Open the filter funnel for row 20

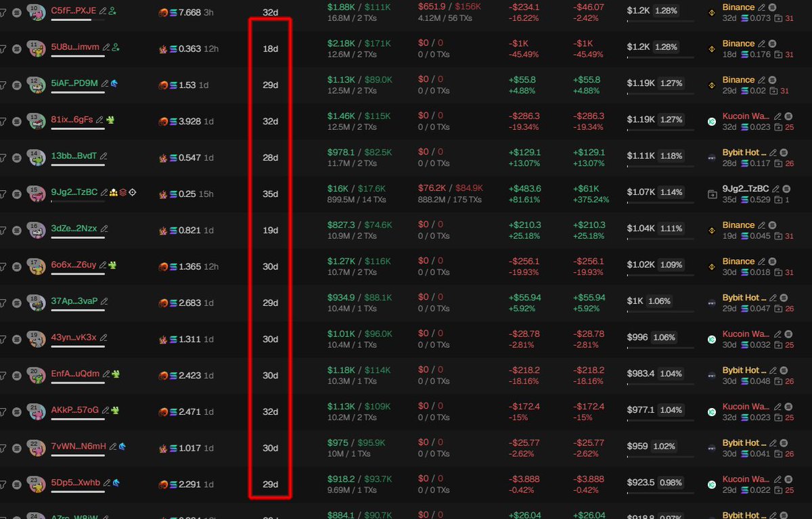[3, 376]
